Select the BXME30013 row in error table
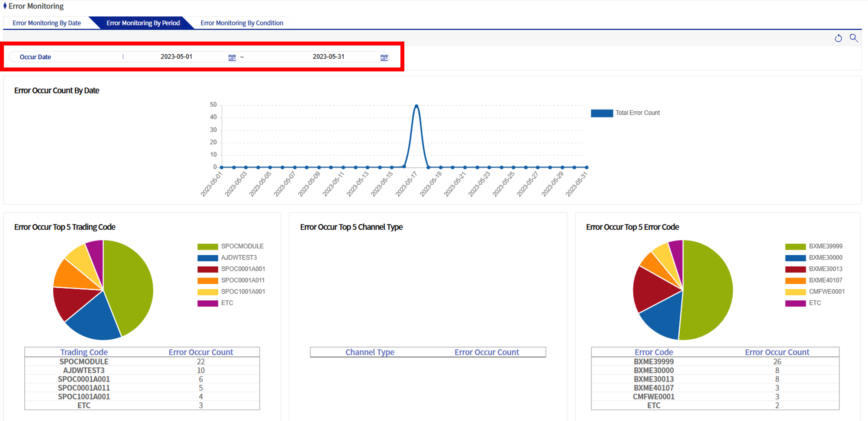The width and height of the screenshot is (868, 421). [654, 379]
